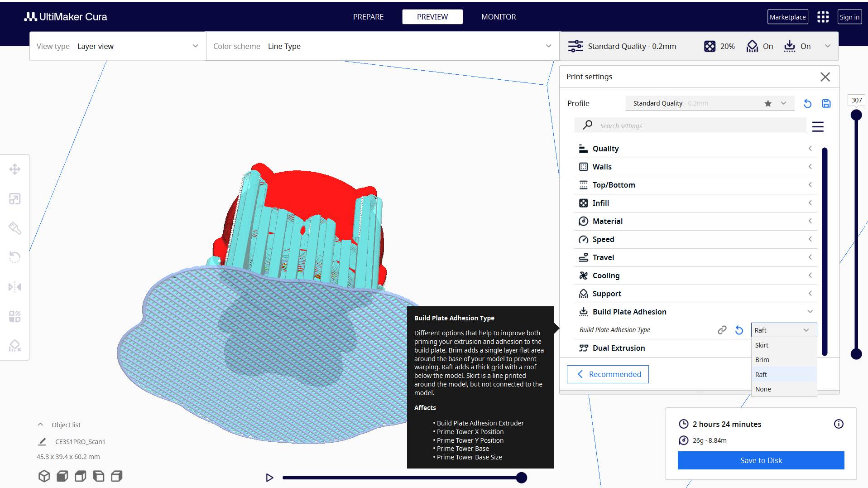Image resolution: width=868 pixels, height=488 pixels.
Task: Open the View type dropdown
Action: point(118,46)
